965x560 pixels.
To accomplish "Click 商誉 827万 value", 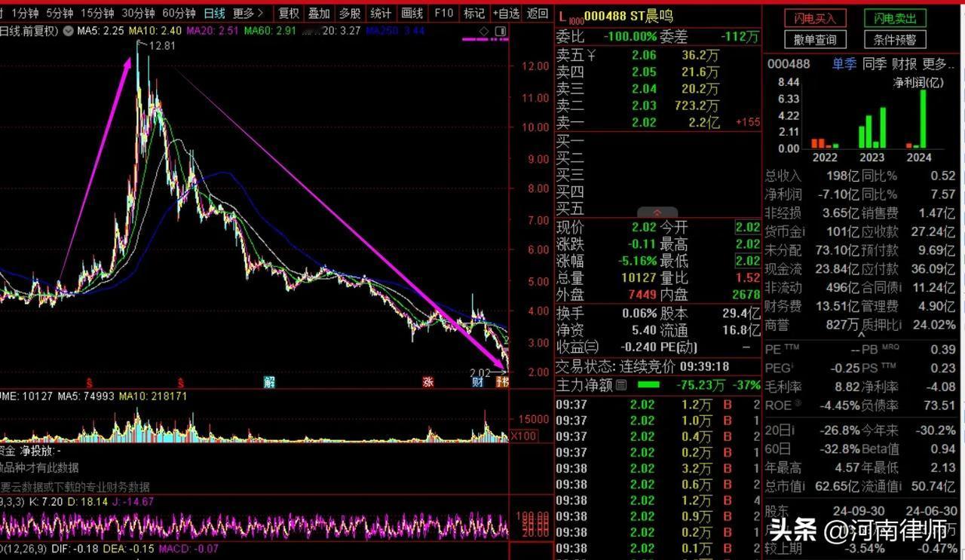I will coord(841,325).
